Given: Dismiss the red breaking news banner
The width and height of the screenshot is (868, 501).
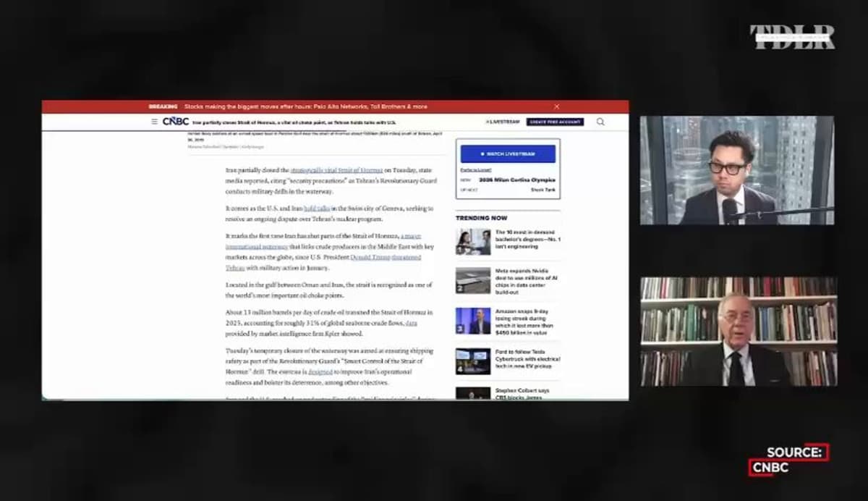Looking at the screenshot, I should click(556, 106).
